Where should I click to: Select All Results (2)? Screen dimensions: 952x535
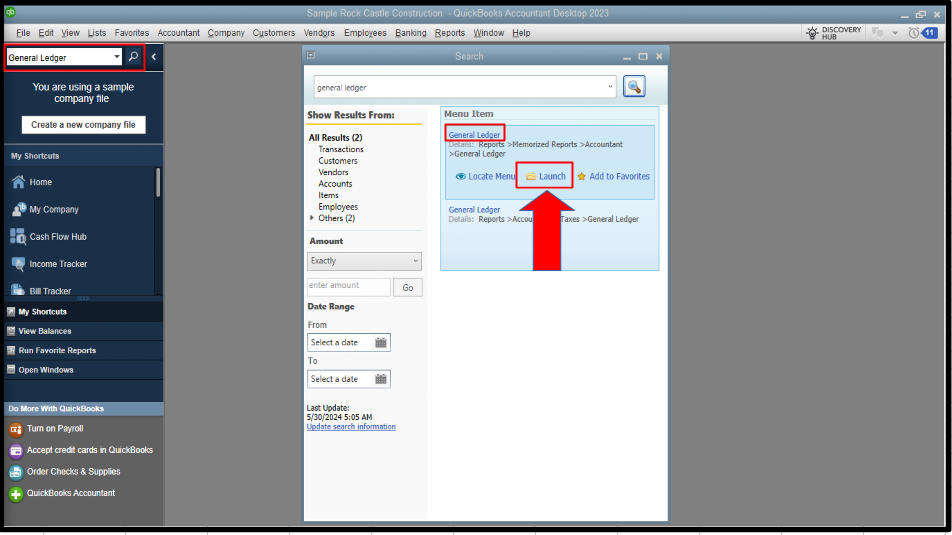[335, 137]
